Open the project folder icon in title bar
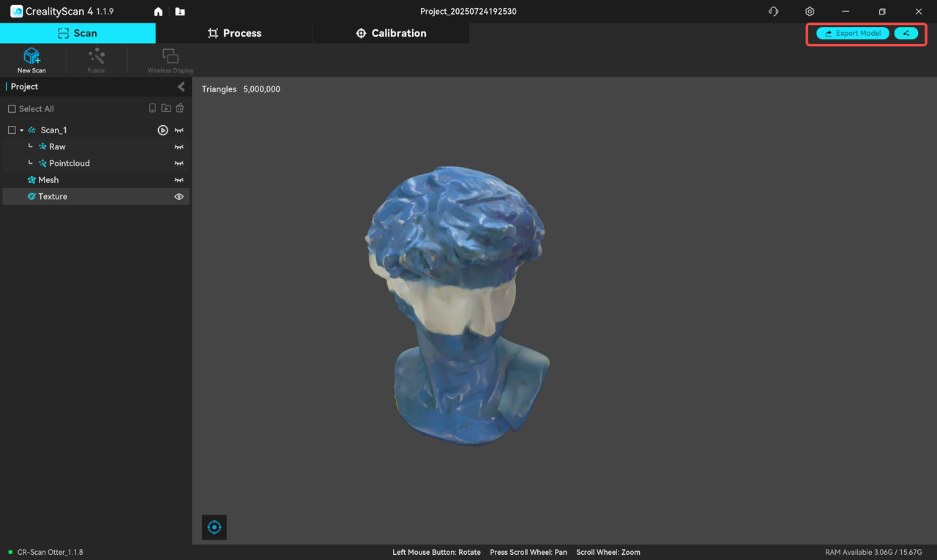 coord(180,12)
